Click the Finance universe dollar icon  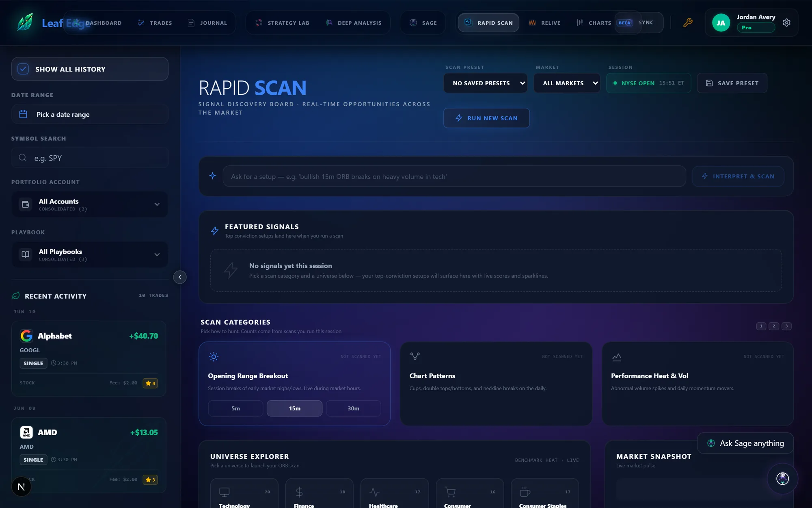click(299, 492)
